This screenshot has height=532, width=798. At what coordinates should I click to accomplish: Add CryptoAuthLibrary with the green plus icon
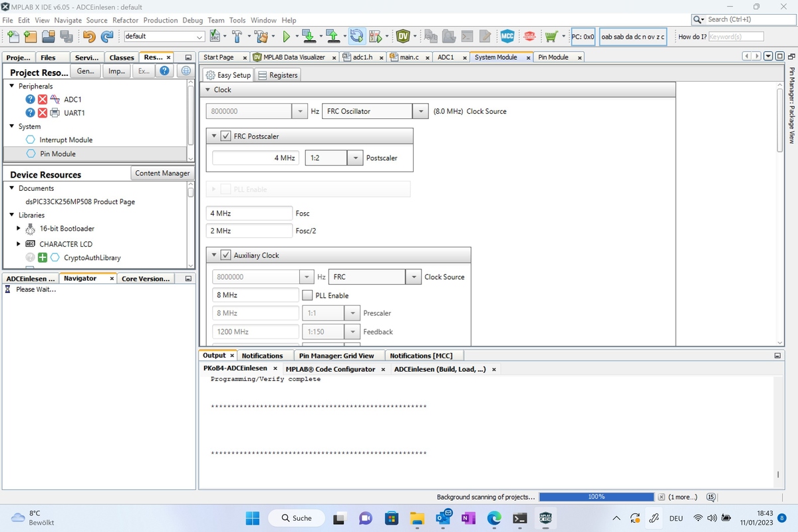point(43,257)
